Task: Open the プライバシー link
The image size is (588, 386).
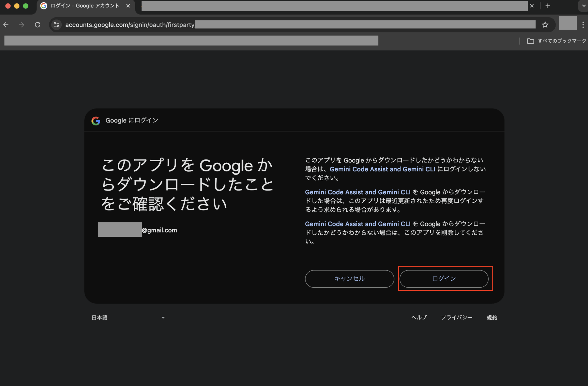Action: 457,317
